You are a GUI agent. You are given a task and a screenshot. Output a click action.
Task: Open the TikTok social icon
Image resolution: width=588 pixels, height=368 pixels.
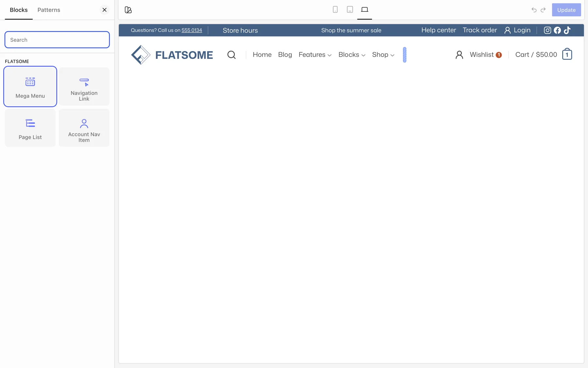tap(567, 30)
